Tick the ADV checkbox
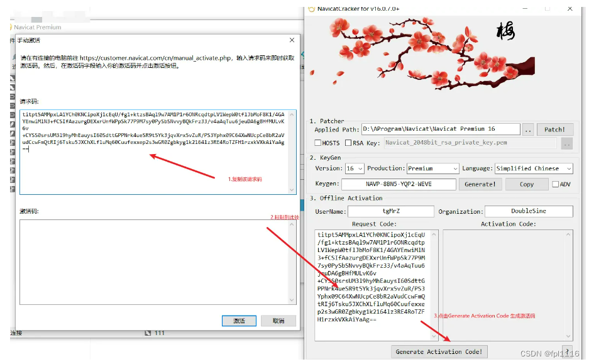The width and height of the screenshot is (589, 364). point(556,184)
